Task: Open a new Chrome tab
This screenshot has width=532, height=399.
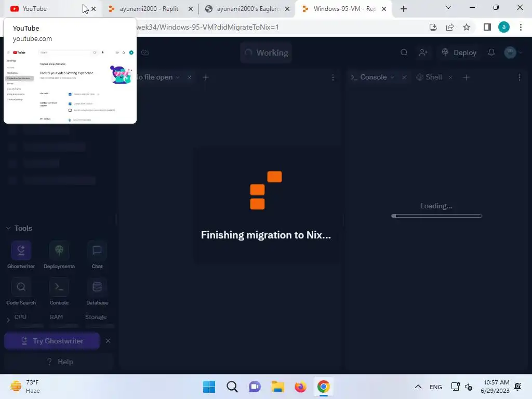Action: tap(403, 9)
